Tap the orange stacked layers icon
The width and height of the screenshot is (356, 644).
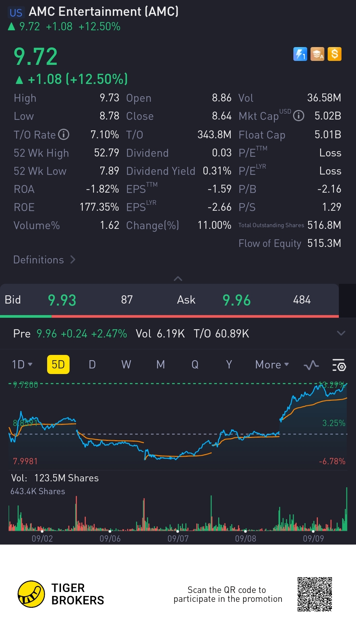point(317,54)
